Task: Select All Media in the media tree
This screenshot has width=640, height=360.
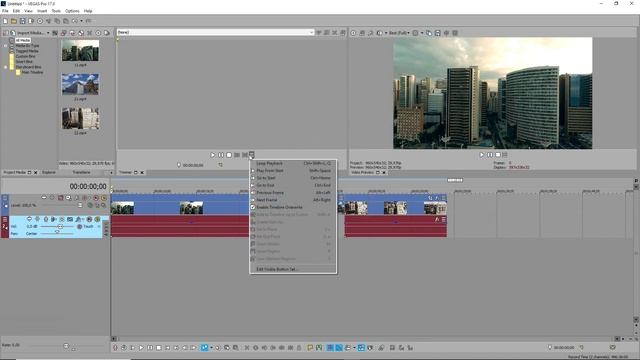Action: (x=23, y=40)
